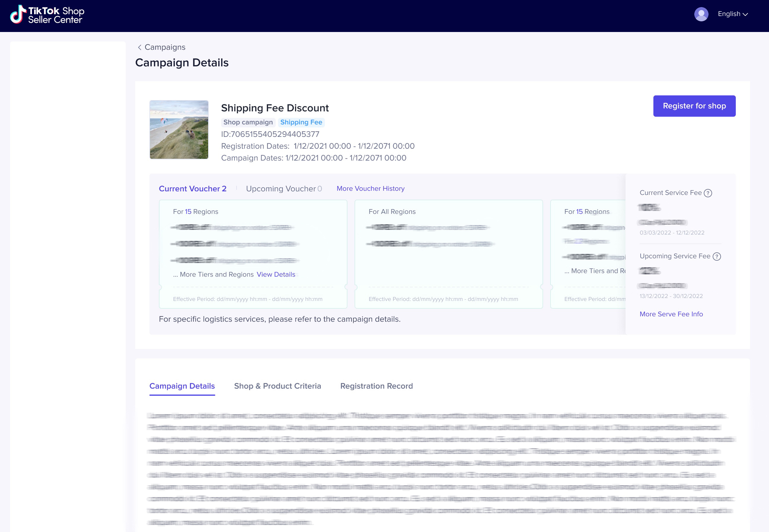Expand the English language dropdown
This screenshot has width=769, height=532.
(x=733, y=14)
